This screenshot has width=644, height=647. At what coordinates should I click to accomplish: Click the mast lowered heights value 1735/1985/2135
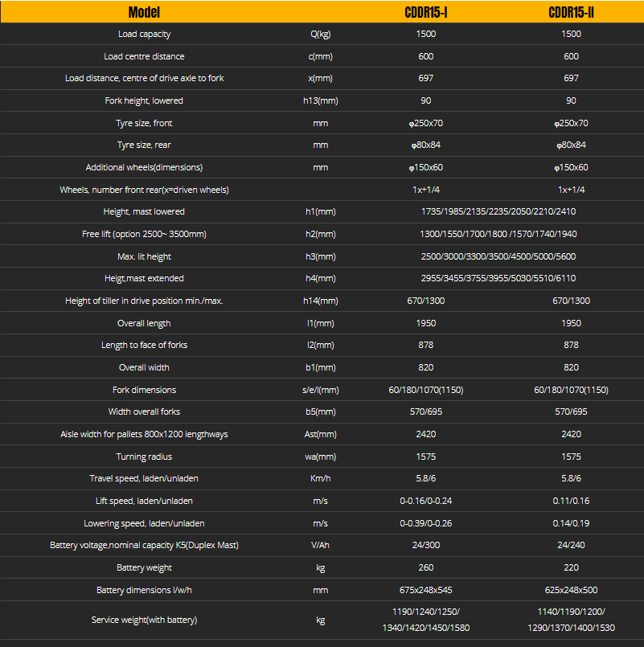498,211
